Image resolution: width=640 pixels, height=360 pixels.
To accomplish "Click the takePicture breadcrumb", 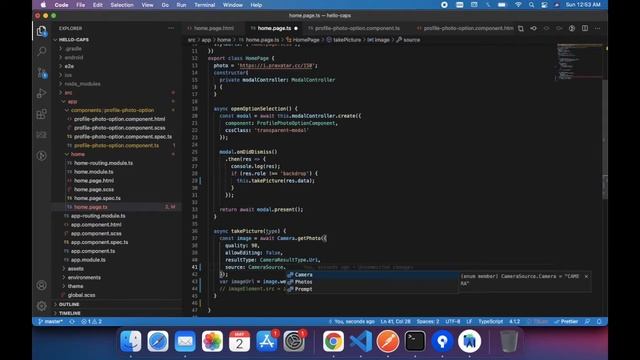I will [x=343, y=40].
